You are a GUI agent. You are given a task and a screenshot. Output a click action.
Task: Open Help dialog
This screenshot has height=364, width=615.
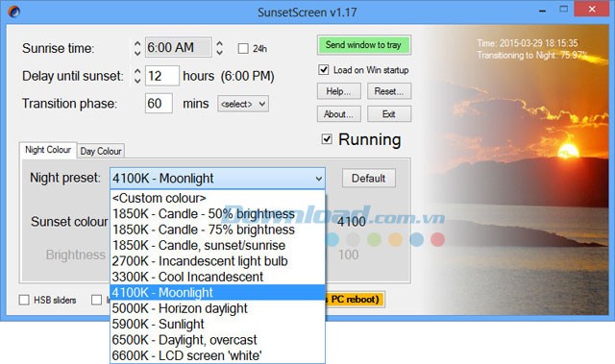point(339,91)
